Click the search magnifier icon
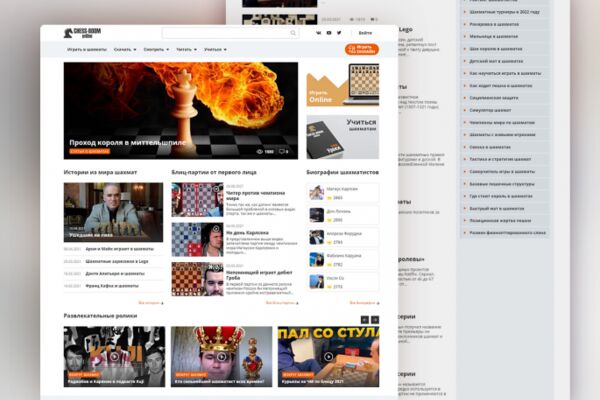The width and height of the screenshot is (600, 400). click(x=293, y=33)
